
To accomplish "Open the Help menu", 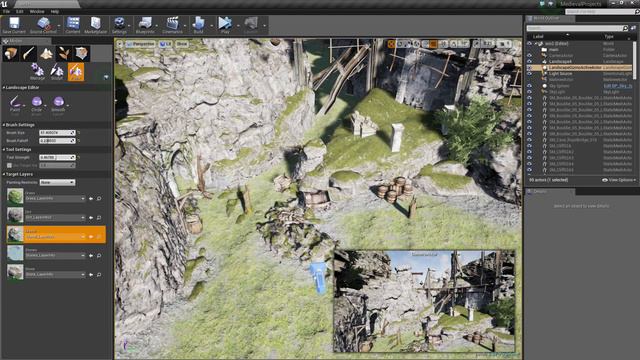I will coord(55,11).
